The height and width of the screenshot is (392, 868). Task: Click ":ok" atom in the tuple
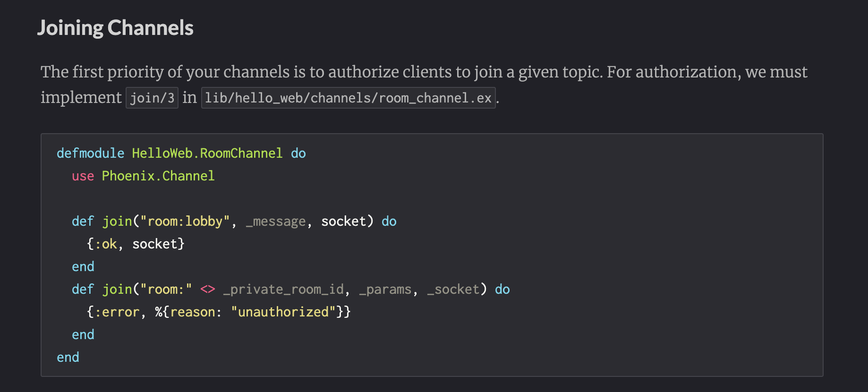coord(106,244)
